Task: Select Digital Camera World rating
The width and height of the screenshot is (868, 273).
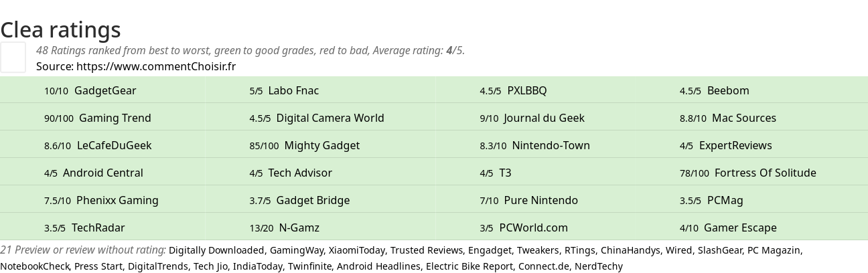Action: pos(317,118)
